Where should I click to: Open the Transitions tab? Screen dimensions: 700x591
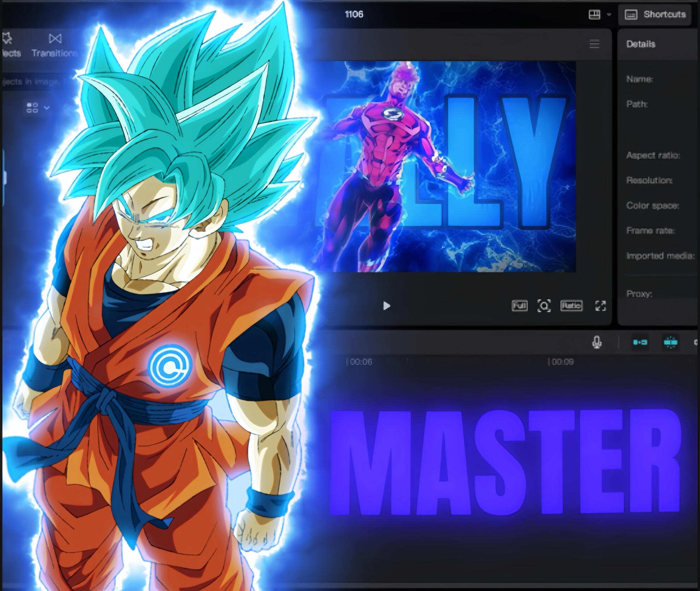54,45
